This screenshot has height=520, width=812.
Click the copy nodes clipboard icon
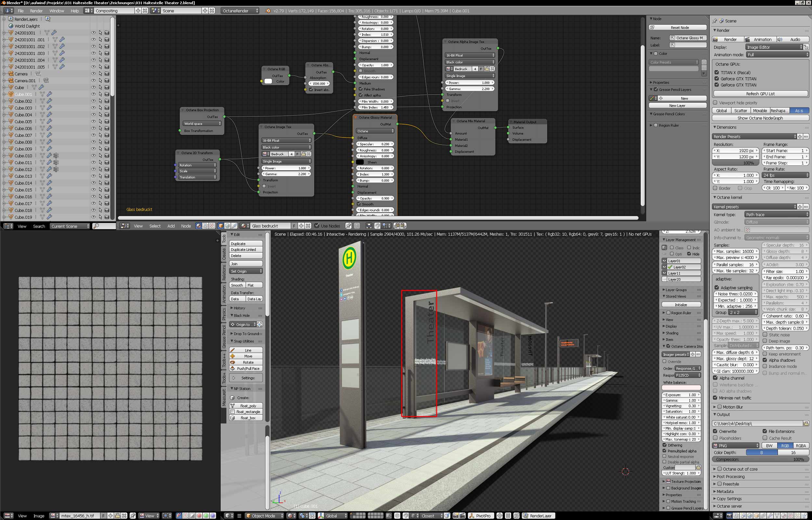pyautogui.click(x=396, y=226)
